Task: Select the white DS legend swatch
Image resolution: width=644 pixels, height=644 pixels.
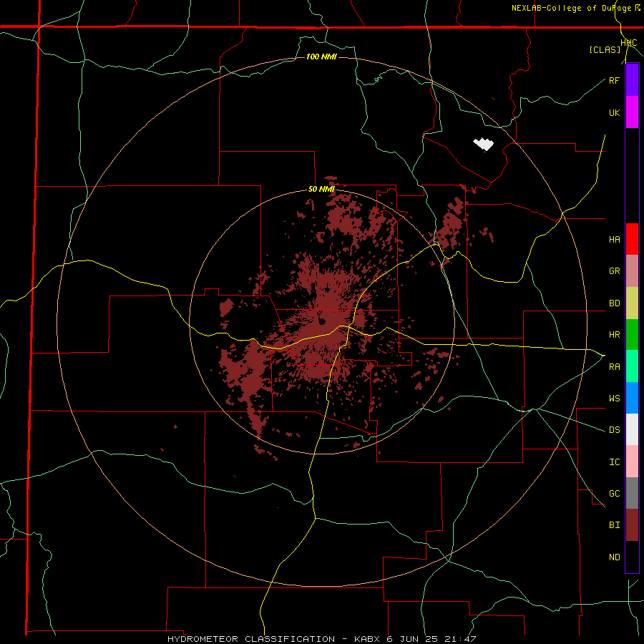Action: click(x=632, y=429)
